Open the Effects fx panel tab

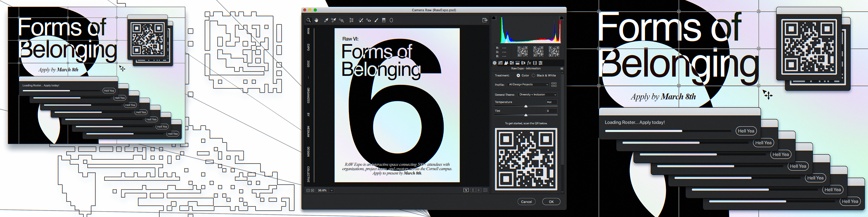pos(529,63)
